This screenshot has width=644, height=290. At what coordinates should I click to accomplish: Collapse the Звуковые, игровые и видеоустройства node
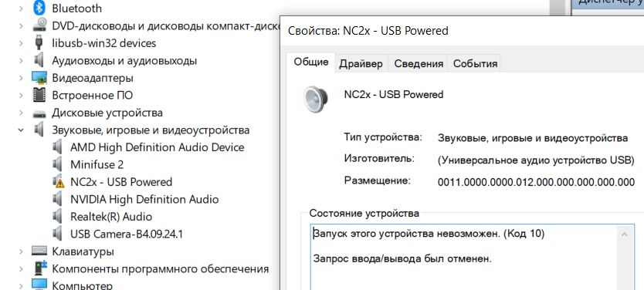21,130
